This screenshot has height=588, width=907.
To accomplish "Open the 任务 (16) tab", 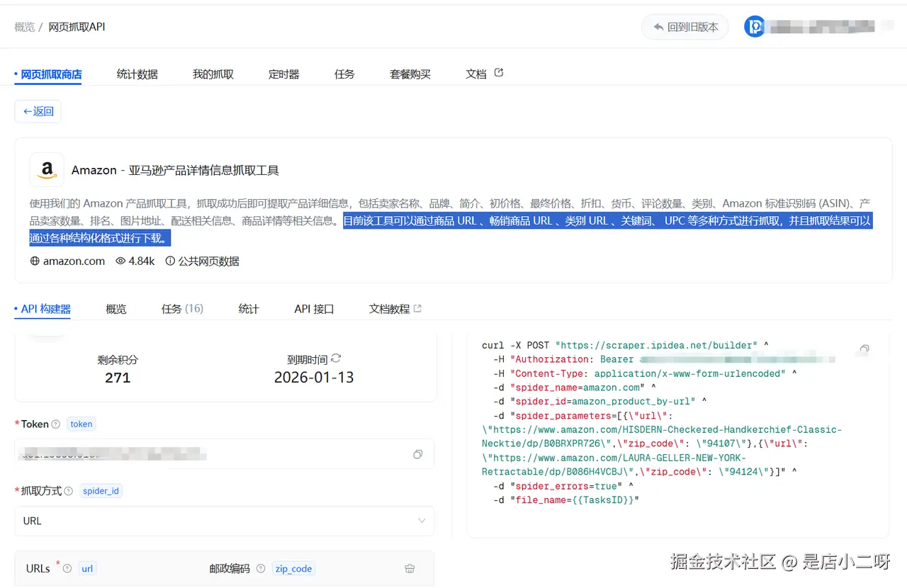I will coord(182,309).
